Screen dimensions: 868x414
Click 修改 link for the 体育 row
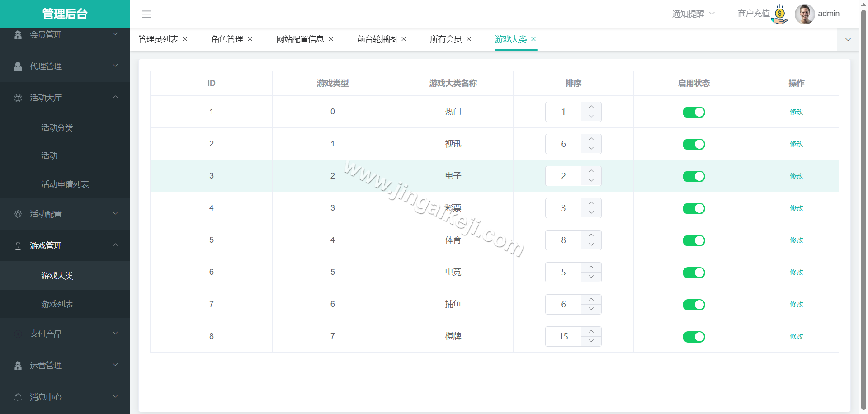[x=797, y=240]
